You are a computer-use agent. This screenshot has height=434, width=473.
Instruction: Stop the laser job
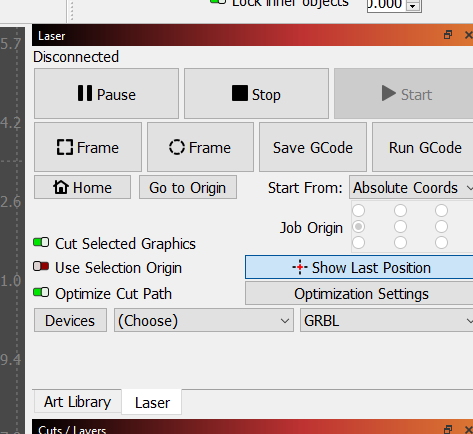click(x=256, y=94)
